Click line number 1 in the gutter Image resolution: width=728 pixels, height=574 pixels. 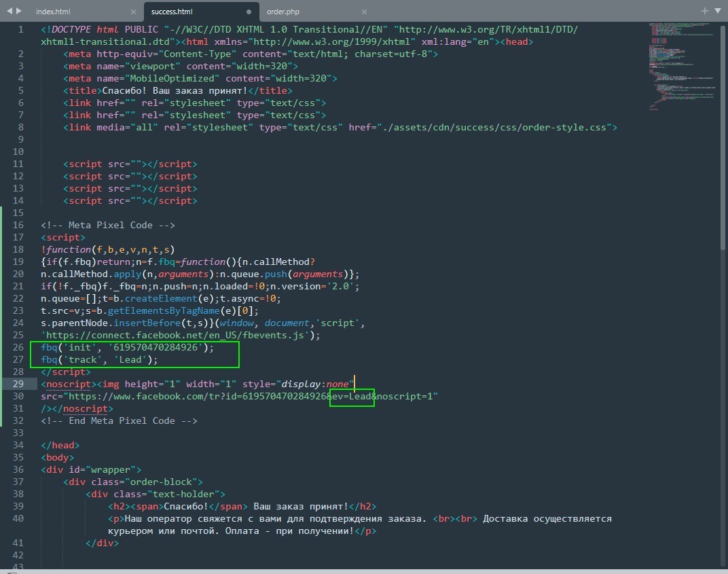coord(21,30)
